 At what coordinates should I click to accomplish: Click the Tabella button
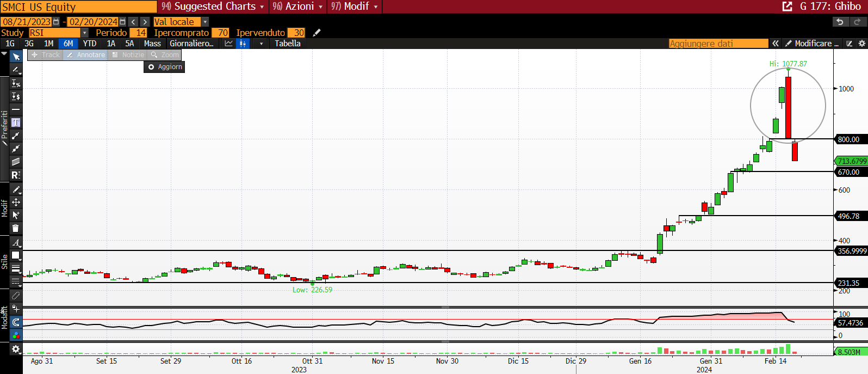click(287, 44)
